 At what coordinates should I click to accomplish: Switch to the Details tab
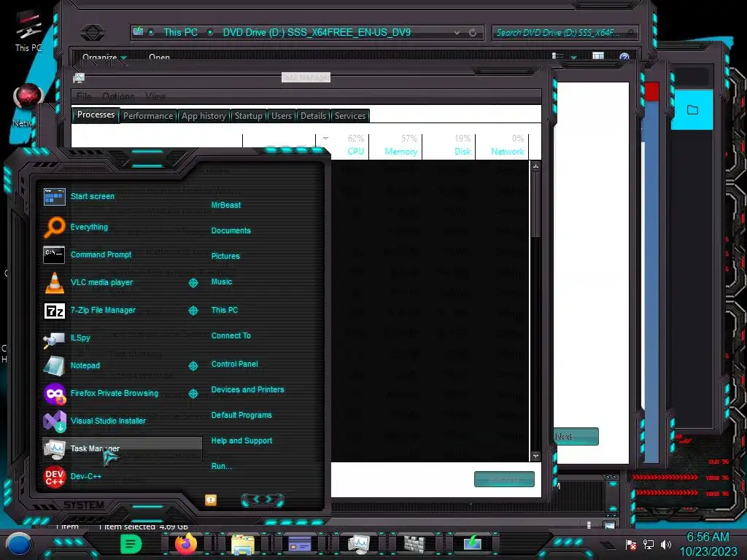pos(313,116)
